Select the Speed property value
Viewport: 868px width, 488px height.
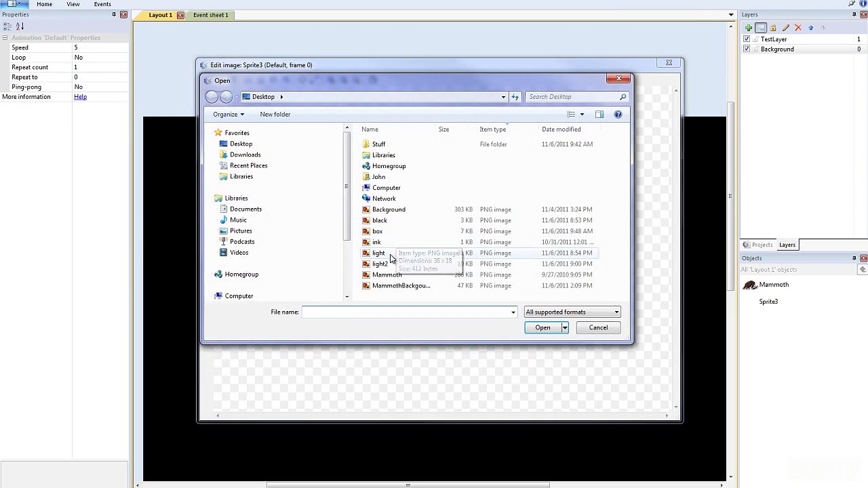(x=100, y=47)
